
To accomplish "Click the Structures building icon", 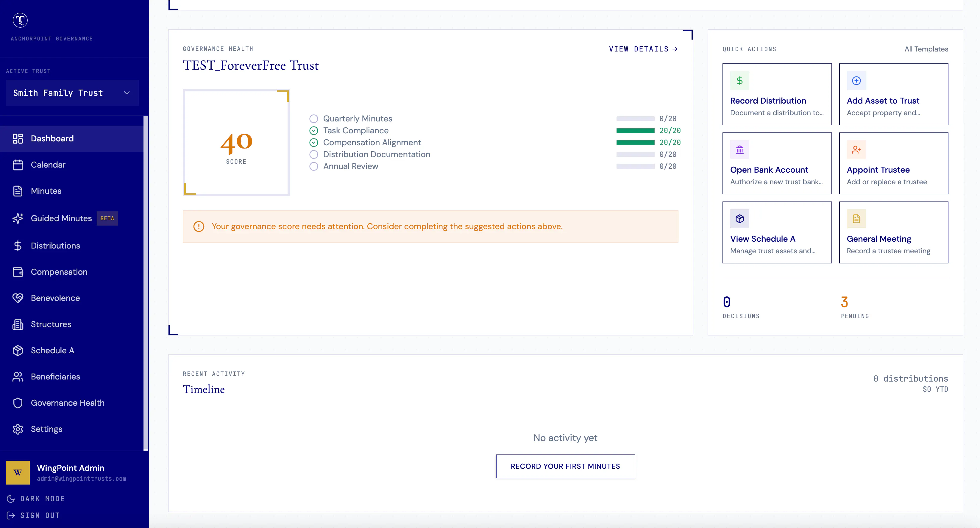I will tap(18, 324).
